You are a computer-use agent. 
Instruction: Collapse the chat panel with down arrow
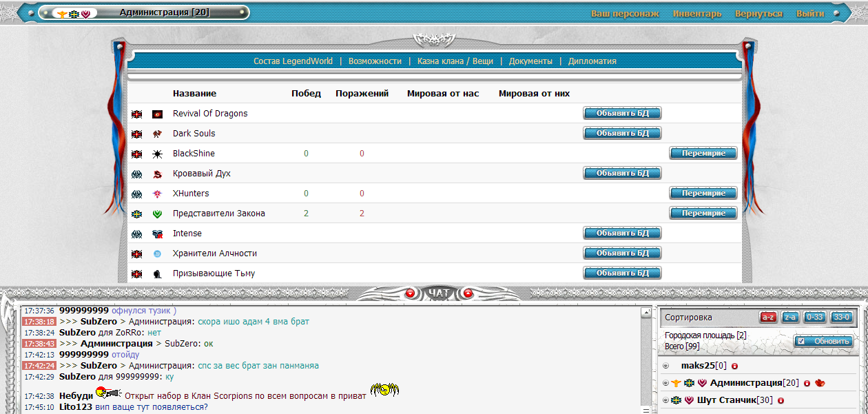[411, 293]
